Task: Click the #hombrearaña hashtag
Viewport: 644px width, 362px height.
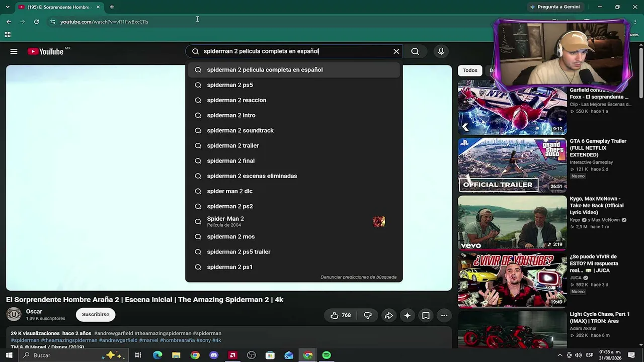Action: (x=177, y=340)
